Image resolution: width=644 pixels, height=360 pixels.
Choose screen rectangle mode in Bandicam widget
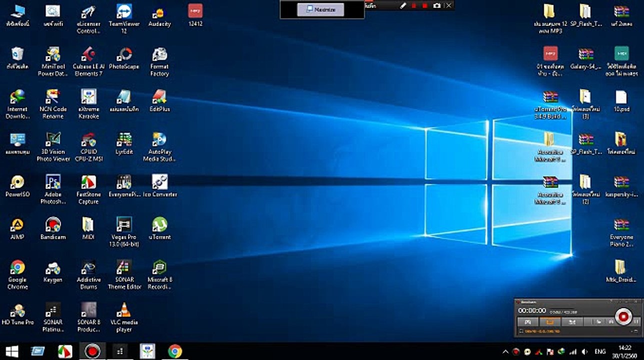pos(549,321)
